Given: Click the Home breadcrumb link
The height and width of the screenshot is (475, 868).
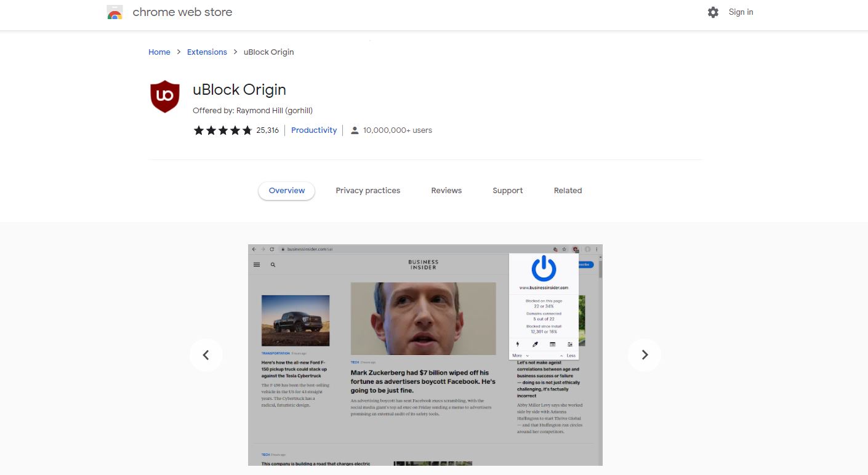Looking at the screenshot, I should pyautogui.click(x=159, y=52).
